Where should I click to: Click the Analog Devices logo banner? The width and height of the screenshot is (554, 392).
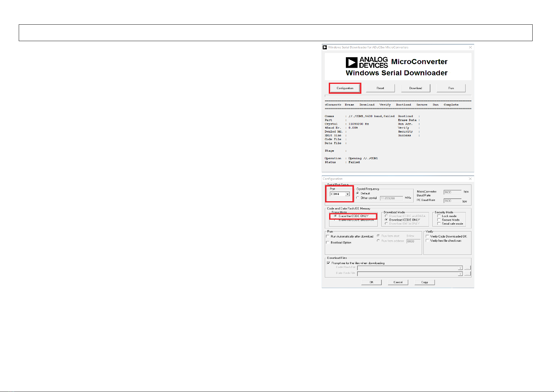pos(398,66)
